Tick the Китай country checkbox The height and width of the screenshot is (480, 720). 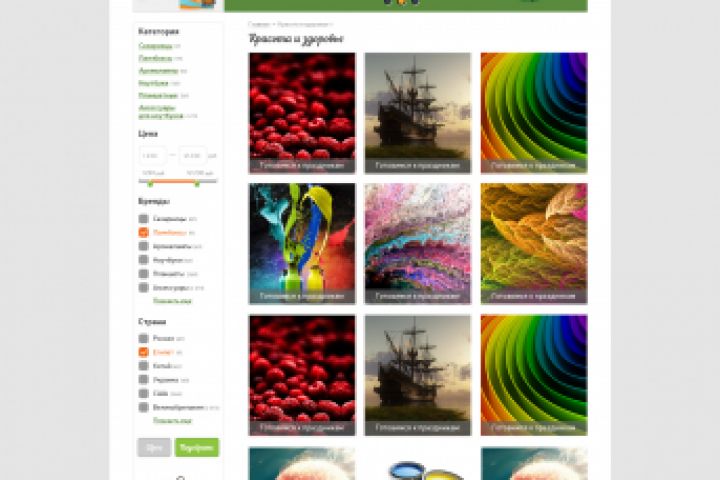click(x=143, y=366)
